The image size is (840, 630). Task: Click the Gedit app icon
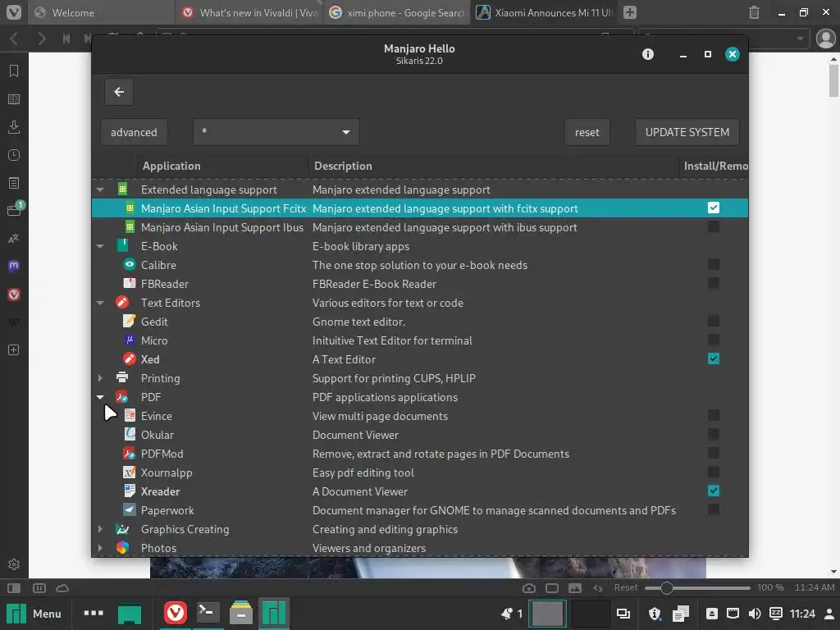point(129,321)
